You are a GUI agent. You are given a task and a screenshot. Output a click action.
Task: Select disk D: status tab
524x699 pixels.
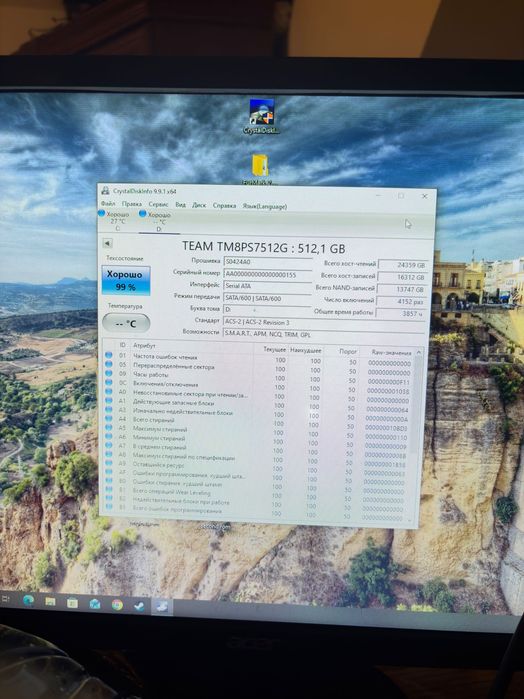tap(157, 222)
